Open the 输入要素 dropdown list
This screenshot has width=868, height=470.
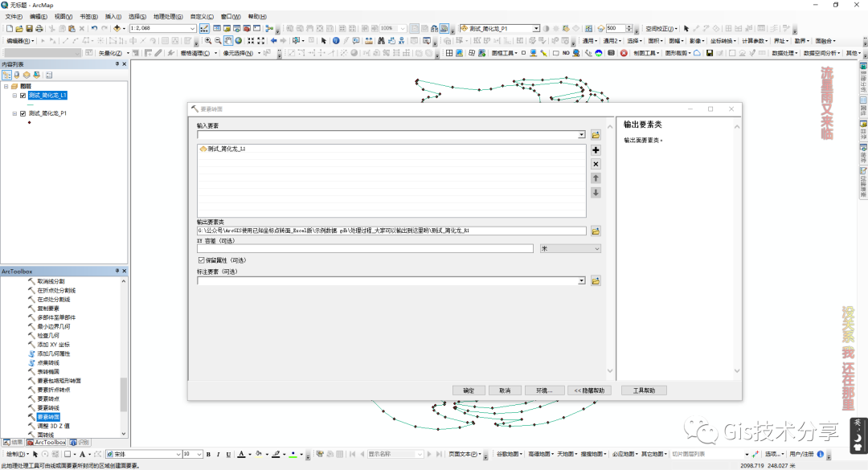(581, 135)
